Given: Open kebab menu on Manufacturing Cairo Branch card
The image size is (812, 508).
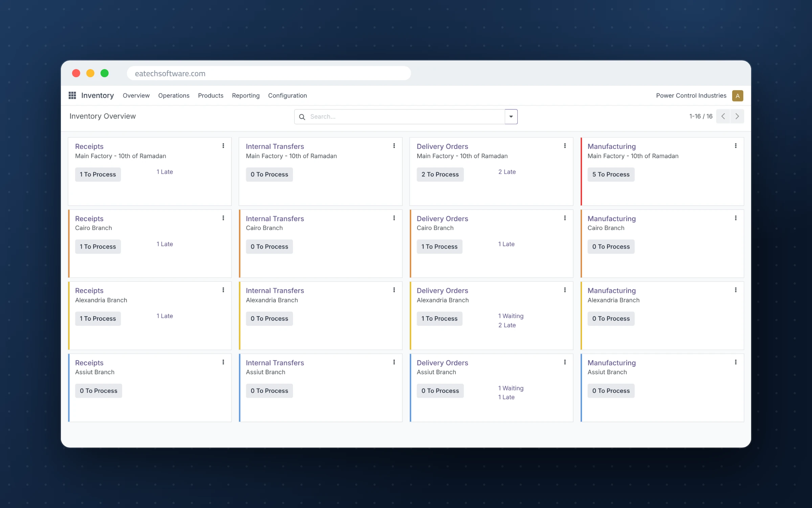Looking at the screenshot, I should (736, 218).
